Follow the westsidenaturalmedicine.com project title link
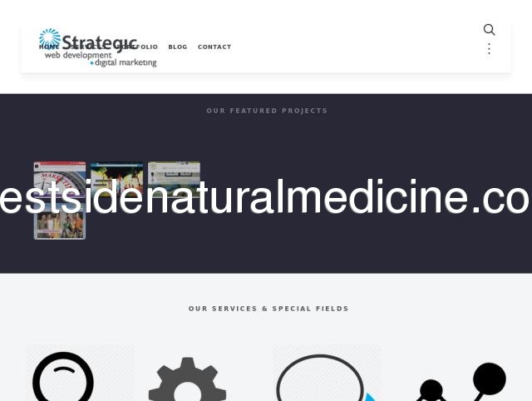The image size is (532, 401). [x=266, y=197]
